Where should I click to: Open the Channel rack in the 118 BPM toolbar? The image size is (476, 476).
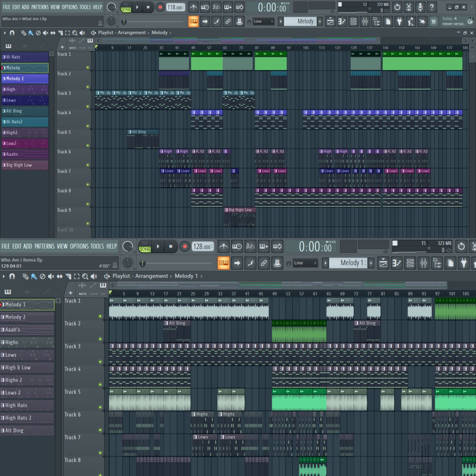(x=353, y=21)
